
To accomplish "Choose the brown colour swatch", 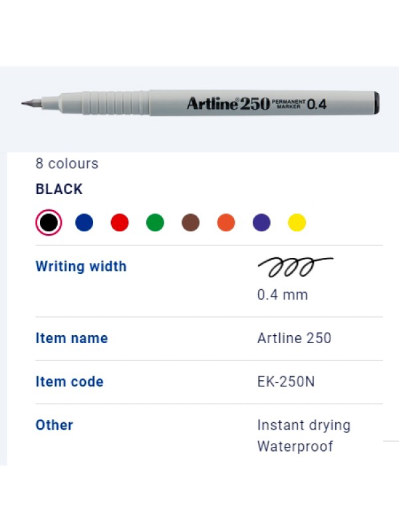I will (191, 223).
